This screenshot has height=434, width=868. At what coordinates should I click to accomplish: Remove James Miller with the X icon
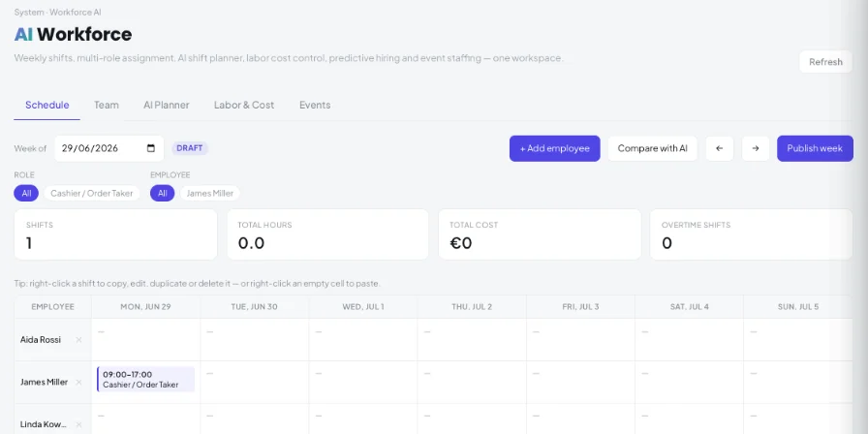78,382
